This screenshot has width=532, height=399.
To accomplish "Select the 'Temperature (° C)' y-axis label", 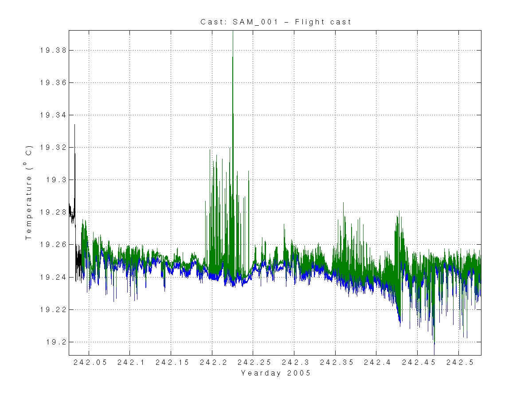I will coord(29,192).
